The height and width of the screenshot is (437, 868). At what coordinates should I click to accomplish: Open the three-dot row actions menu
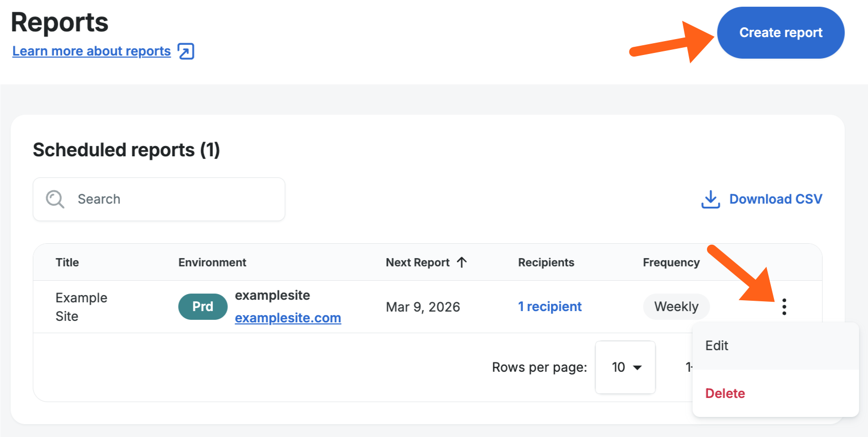[x=784, y=307]
